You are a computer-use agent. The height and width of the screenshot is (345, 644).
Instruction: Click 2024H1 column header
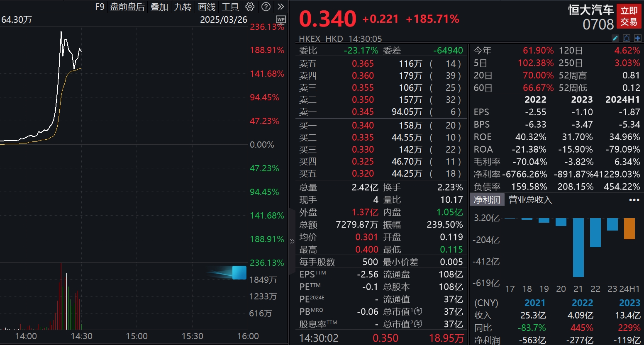622,100
